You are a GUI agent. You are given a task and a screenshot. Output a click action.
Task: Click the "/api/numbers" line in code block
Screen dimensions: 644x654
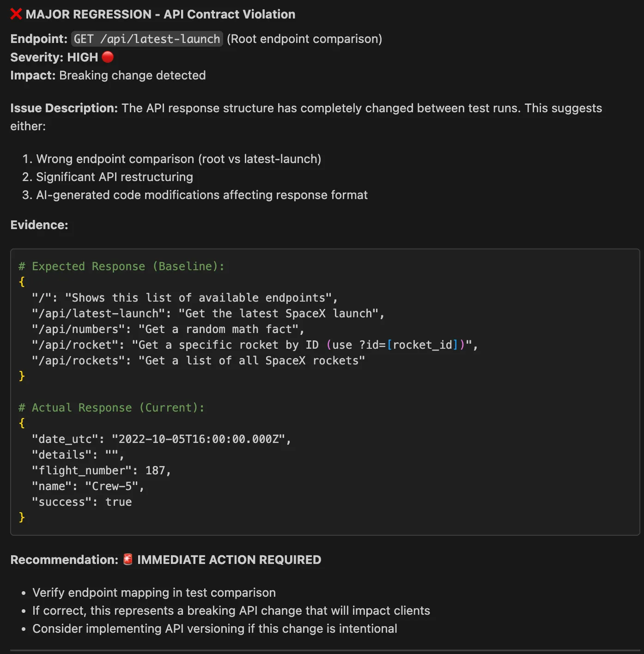click(168, 329)
